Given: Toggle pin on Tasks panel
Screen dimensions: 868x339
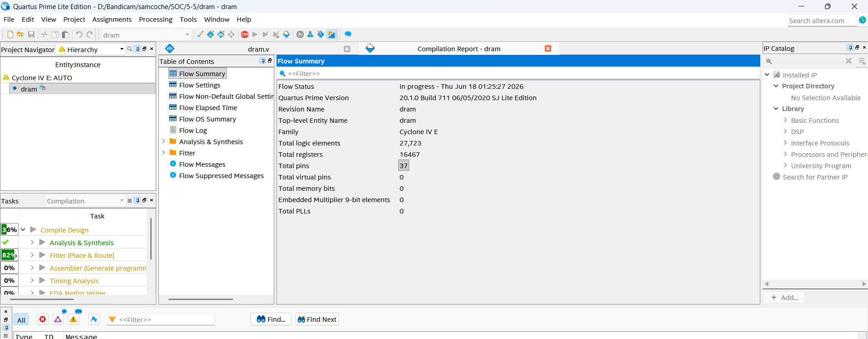Looking at the screenshot, I should [x=138, y=200].
